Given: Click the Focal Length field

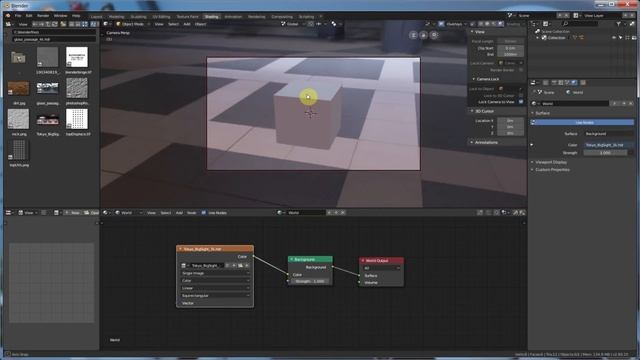Looking at the screenshot, I should click(x=510, y=41).
